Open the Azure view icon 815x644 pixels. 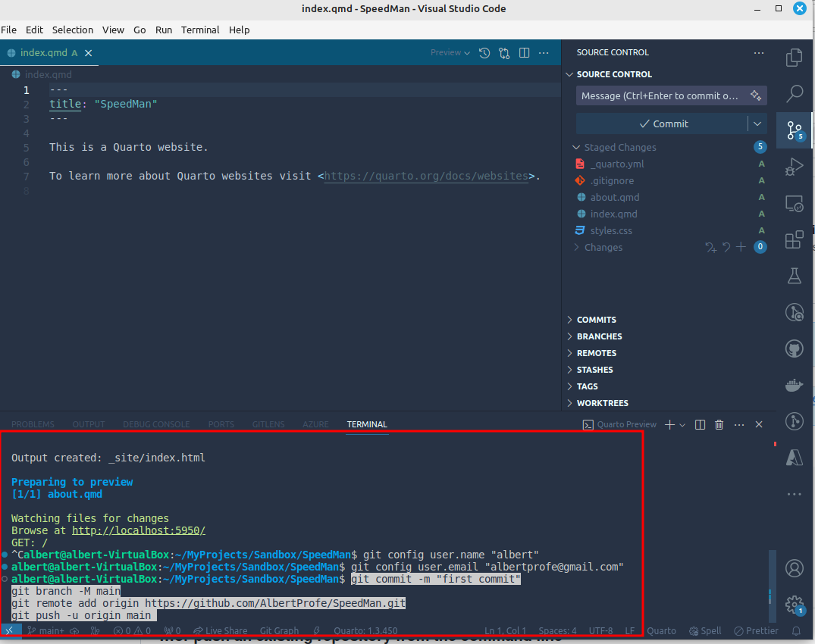coord(794,458)
